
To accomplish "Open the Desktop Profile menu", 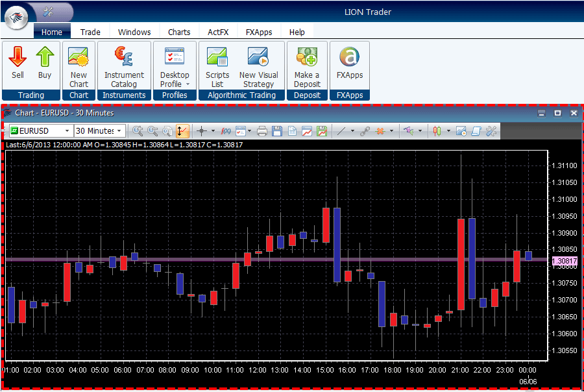I will tap(175, 67).
